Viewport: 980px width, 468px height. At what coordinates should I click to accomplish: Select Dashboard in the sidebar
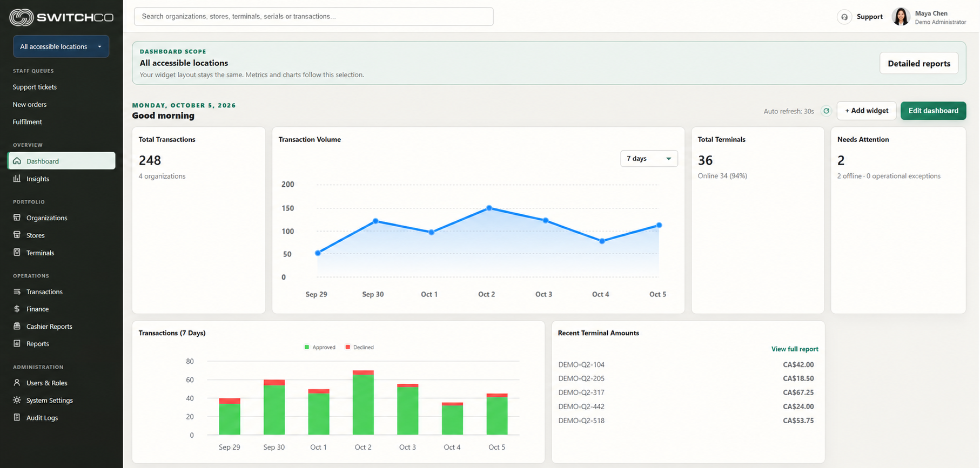(x=62, y=161)
